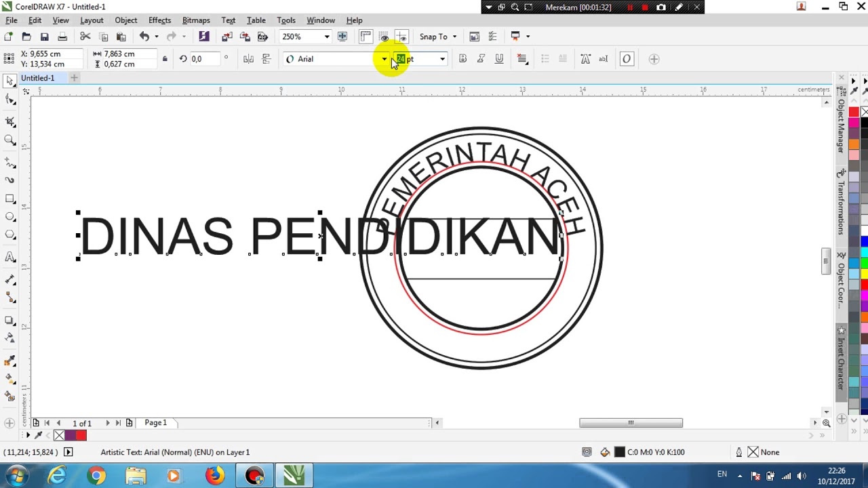
Task: Mirror text horizontally icon
Action: click(x=248, y=59)
